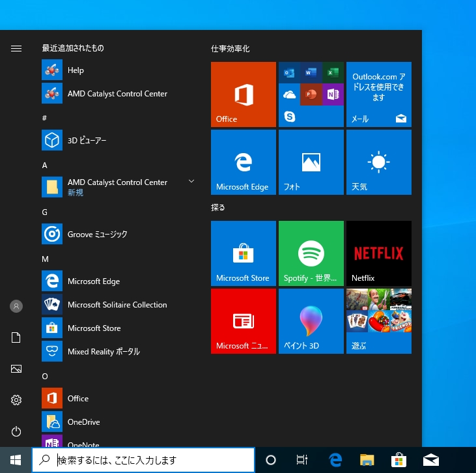
Task: Open Settings gear in Start sidebar
Action: pyautogui.click(x=16, y=400)
